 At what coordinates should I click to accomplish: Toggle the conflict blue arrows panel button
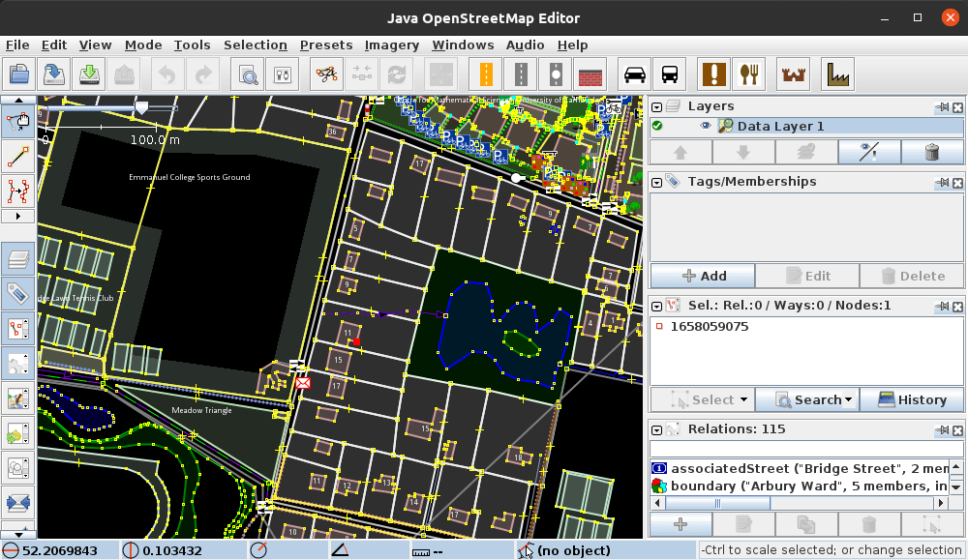pos(18,503)
